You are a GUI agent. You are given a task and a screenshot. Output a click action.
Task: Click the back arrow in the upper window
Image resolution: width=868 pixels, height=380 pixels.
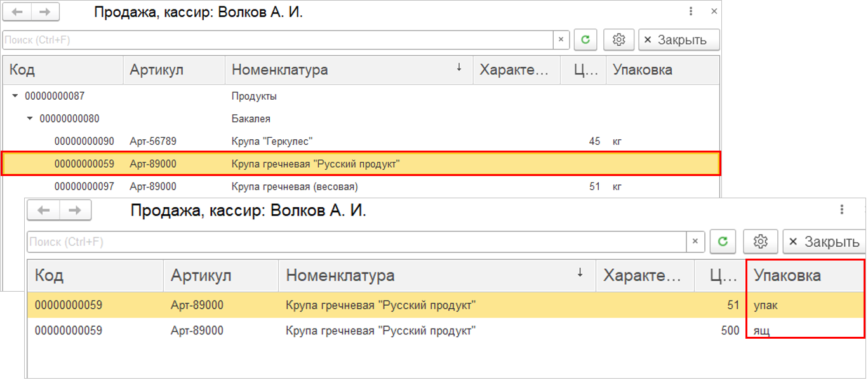18,12
